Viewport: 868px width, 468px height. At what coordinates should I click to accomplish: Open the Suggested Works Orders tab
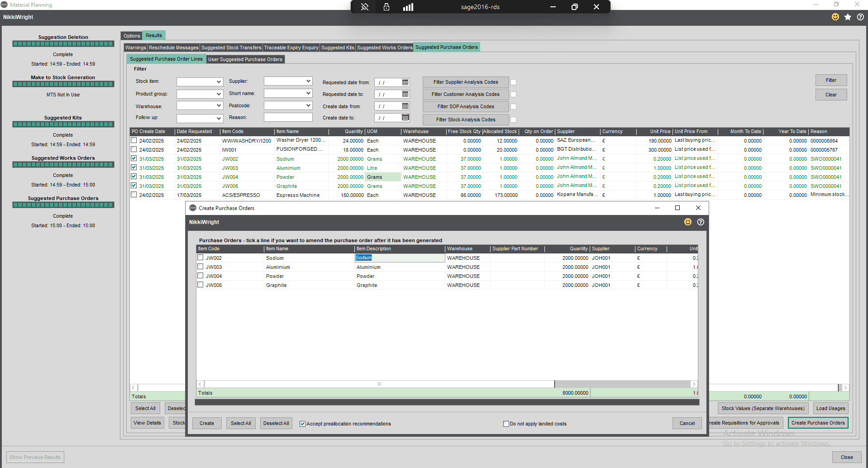[385, 48]
